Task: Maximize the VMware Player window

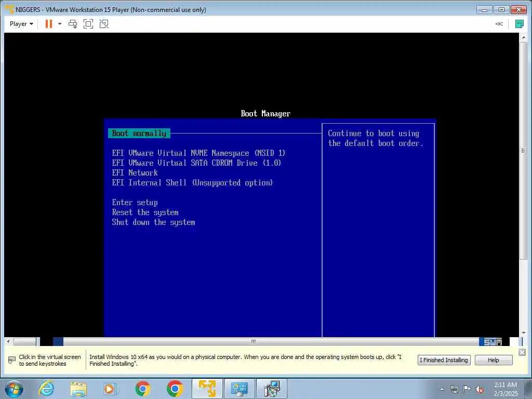Action: (501, 9)
